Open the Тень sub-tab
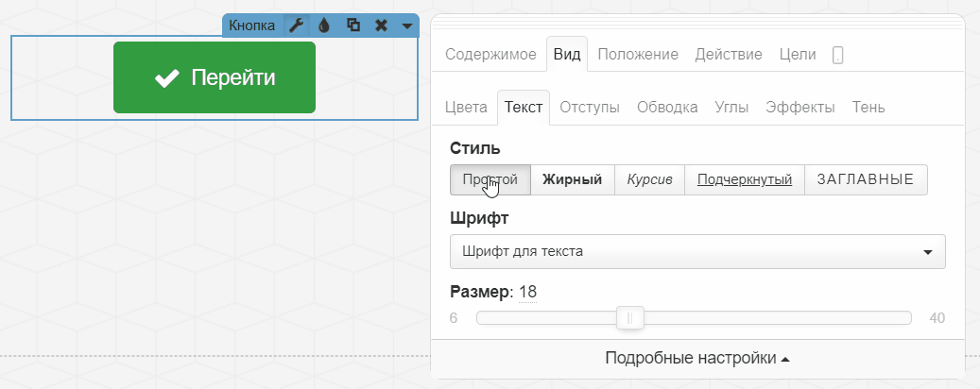980x389 pixels. pyautogui.click(x=868, y=108)
